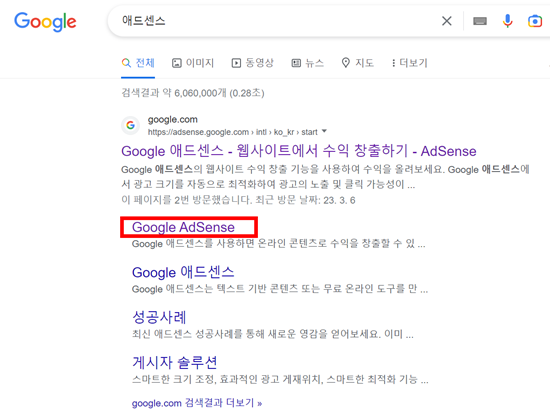Open the on-screen keyboard icon
550x419 pixels.
coord(479,21)
